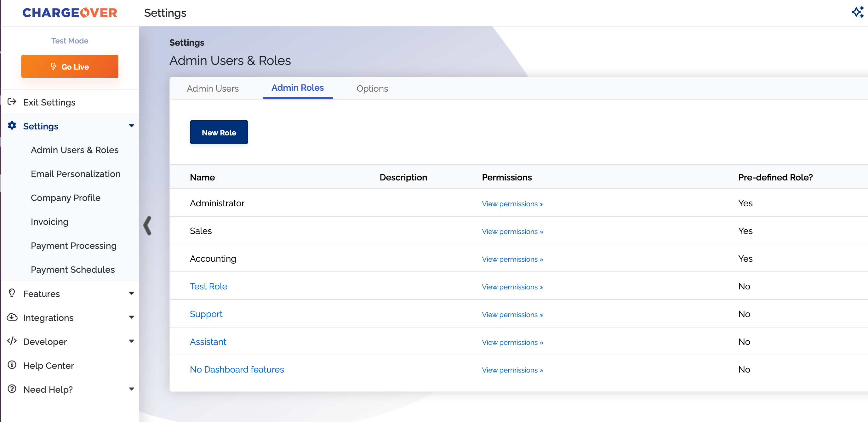This screenshot has width=868, height=422.
Task: Click the Go Live button
Action: [x=70, y=66]
